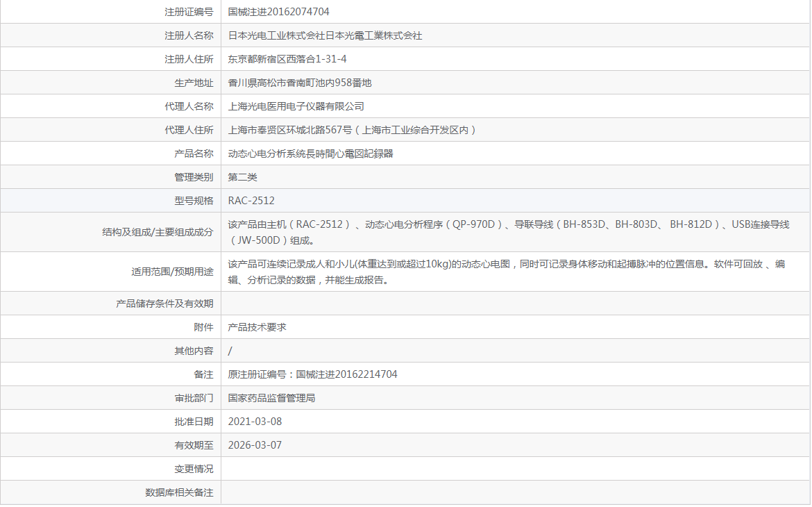Click management category value 第二类
The height and width of the screenshot is (507, 812).
click(242, 177)
